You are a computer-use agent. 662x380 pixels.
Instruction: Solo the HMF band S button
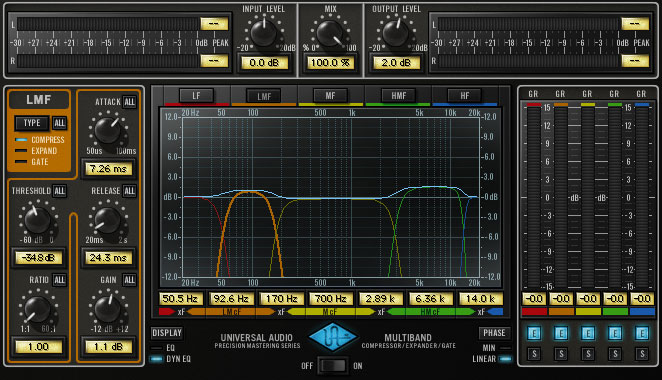pyautogui.click(x=615, y=353)
